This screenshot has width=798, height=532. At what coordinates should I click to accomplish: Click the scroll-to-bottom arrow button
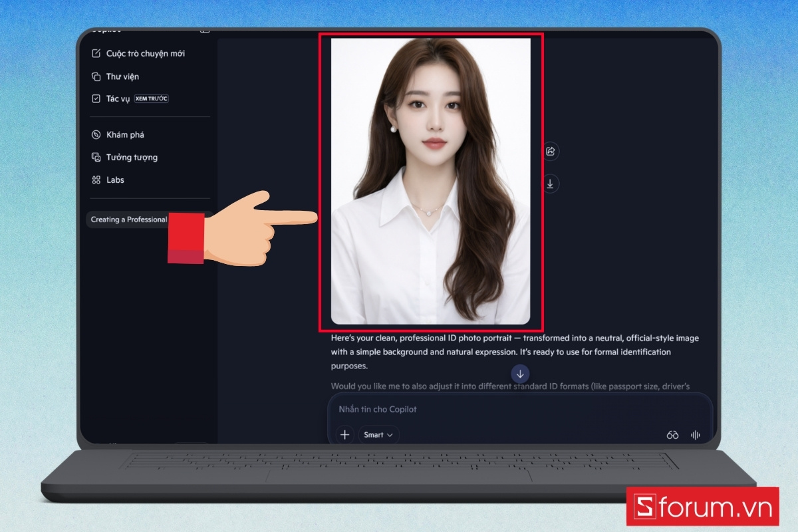[x=520, y=374]
